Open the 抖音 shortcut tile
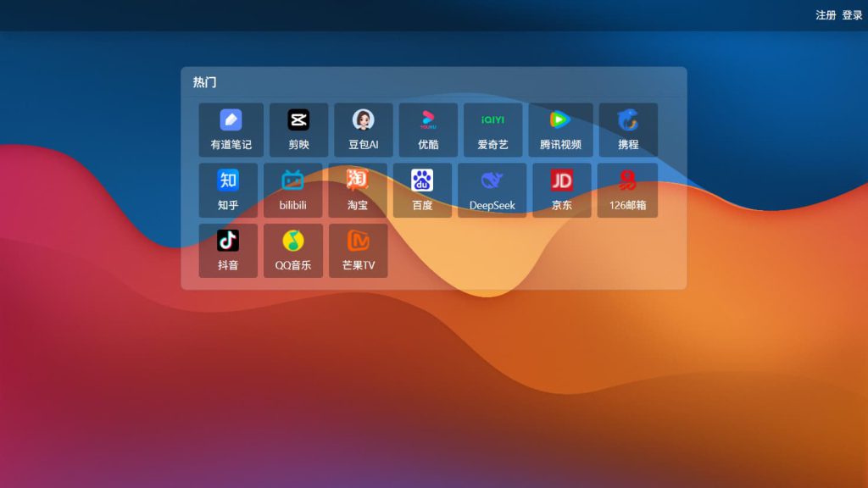The image size is (868, 488). (228, 241)
